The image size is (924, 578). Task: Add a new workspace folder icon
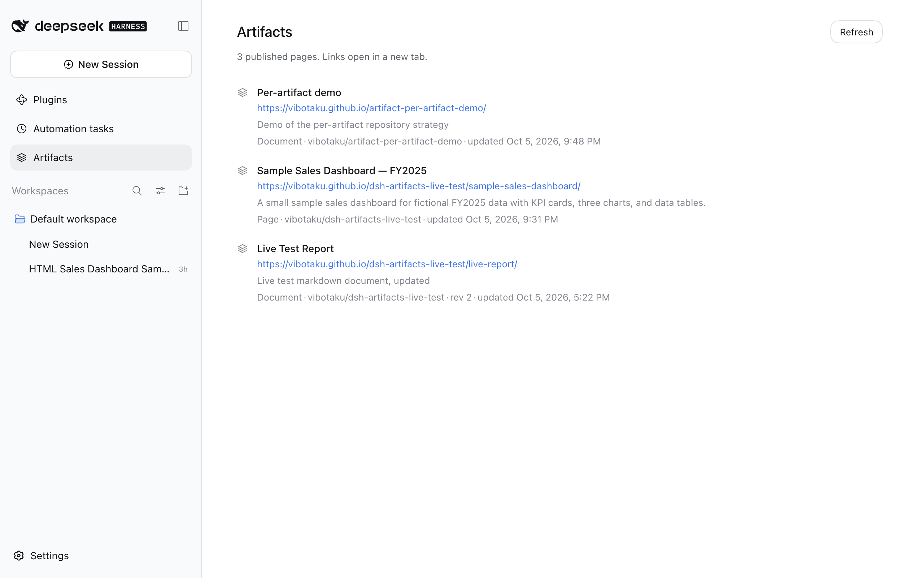tap(183, 190)
